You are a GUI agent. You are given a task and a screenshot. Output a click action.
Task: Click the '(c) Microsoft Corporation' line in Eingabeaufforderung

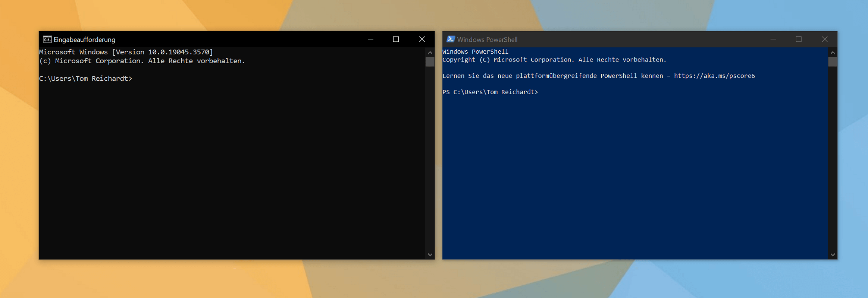coord(142,61)
